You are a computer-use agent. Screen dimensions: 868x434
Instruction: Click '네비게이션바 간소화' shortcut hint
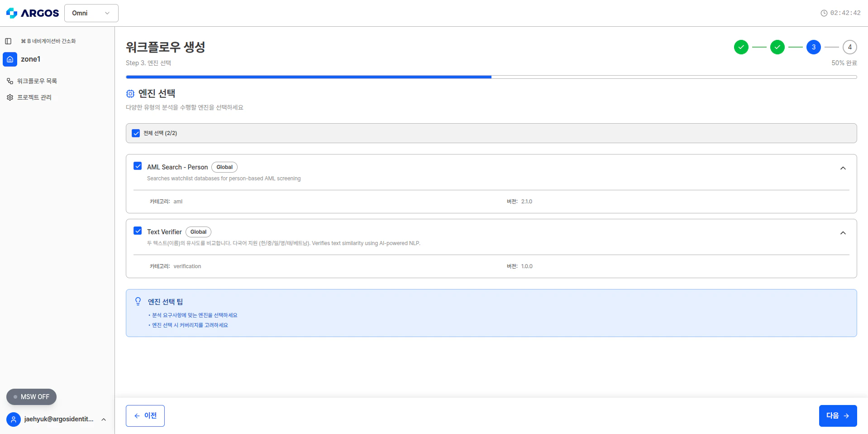click(54, 41)
